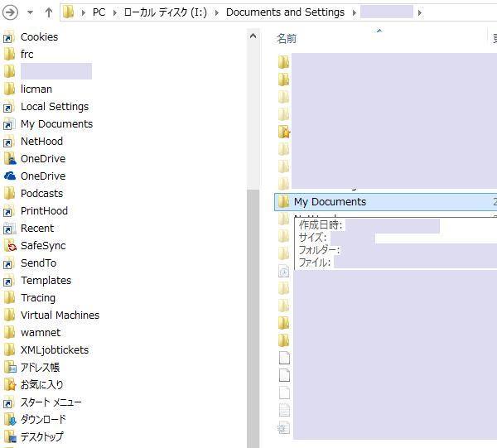Click the blue OneDrive cloud icon

10,176
